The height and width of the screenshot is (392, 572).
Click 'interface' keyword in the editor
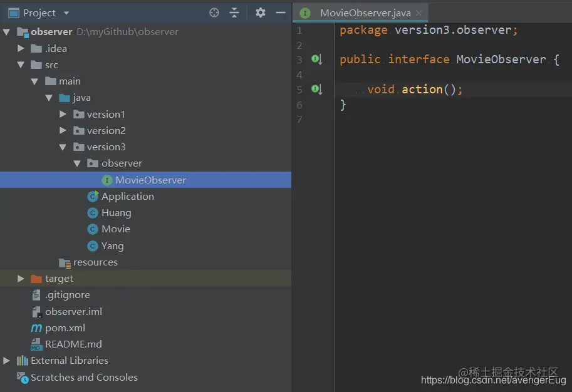coord(419,59)
